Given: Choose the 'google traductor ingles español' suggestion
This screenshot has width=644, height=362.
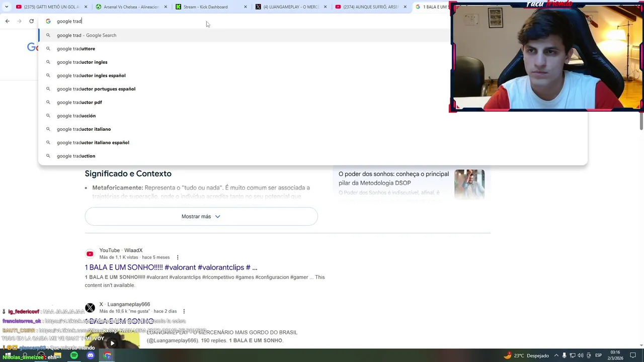Looking at the screenshot, I should 245,75.
